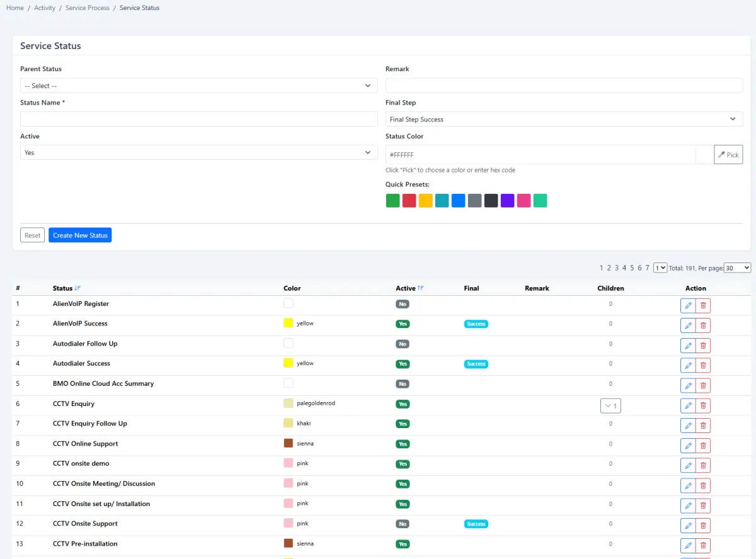The width and height of the screenshot is (756, 559).
Task: Click the Status Color hex field
Action: tap(540, 155)
